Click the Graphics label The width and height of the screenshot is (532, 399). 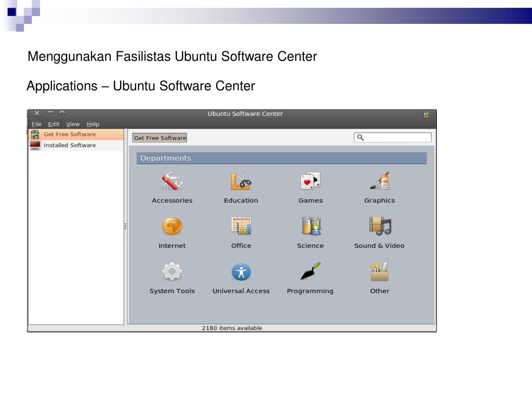(379, 201)
